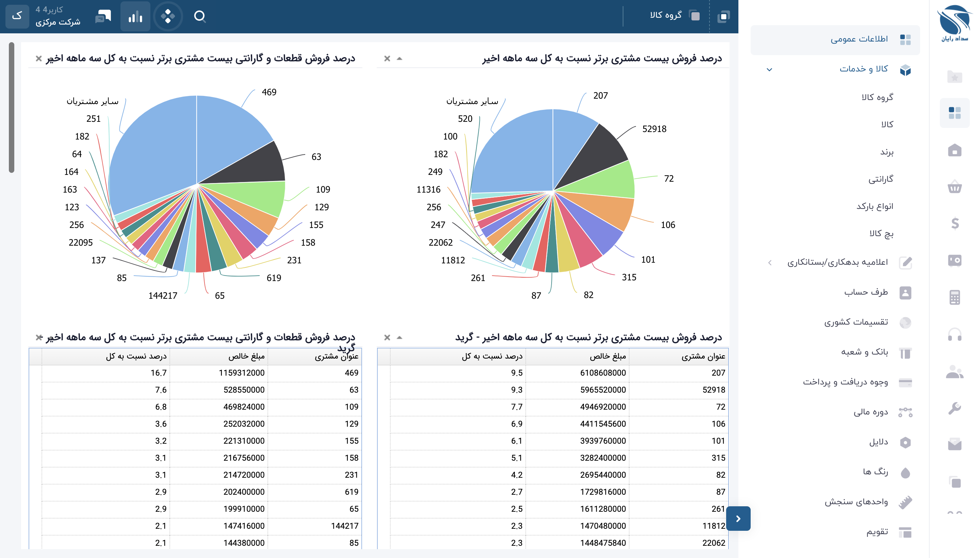
Task: Select customer 52918 row in right grid
Action: [559, 390]
